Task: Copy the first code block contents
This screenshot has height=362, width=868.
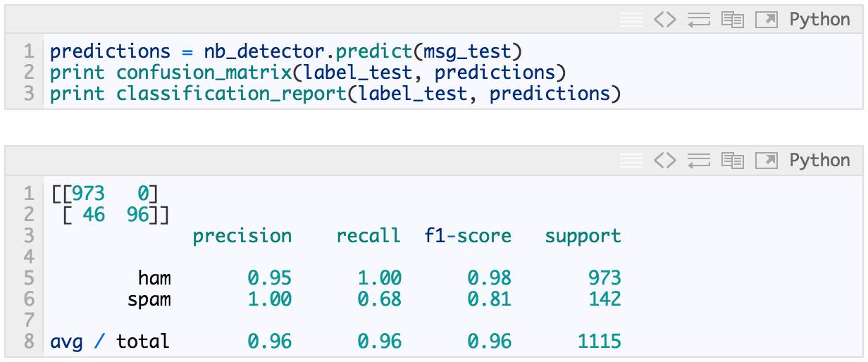Action: (733, 20)
